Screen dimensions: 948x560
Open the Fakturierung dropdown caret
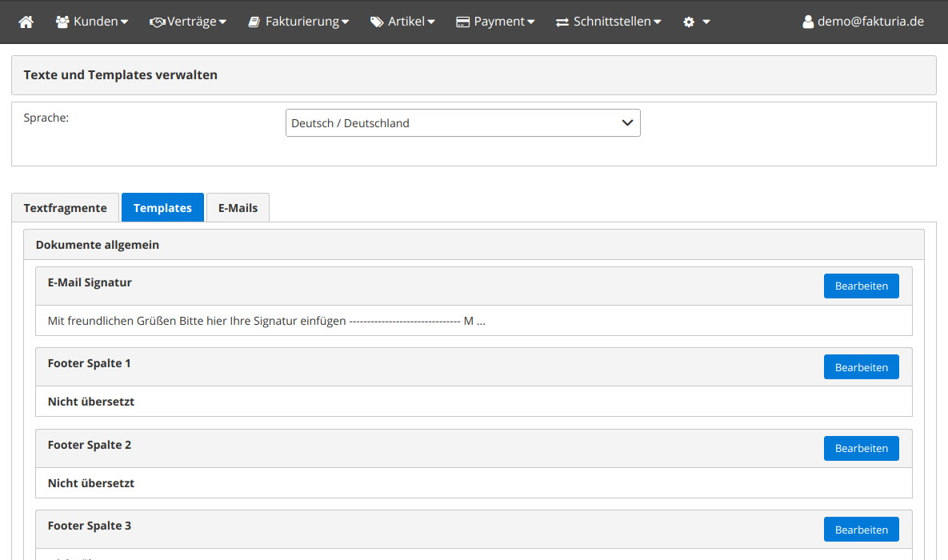coord(345,22)
